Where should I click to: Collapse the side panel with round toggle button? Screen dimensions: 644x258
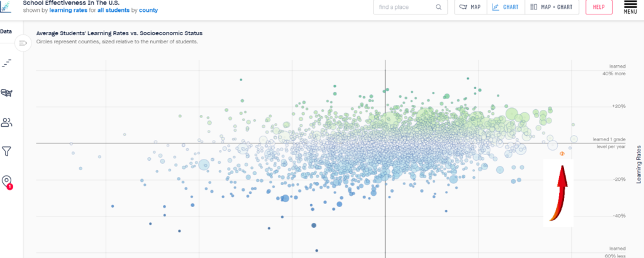click(x=23, y=43)
